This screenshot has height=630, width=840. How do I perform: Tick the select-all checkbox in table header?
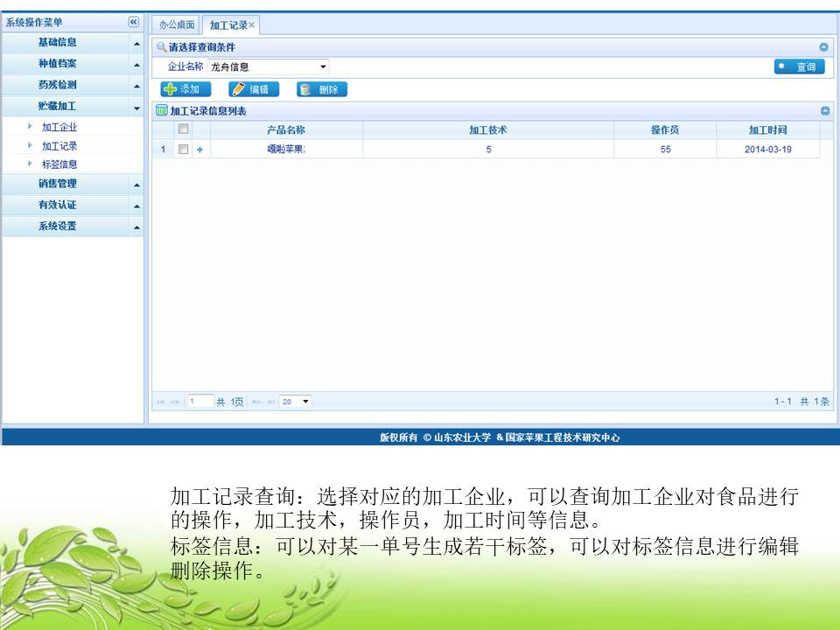pos(183,129)
